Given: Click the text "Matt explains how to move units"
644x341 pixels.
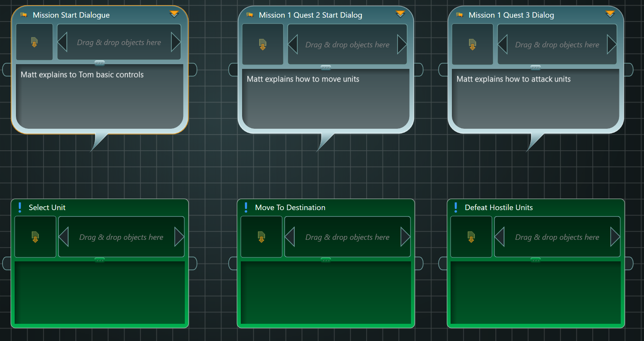Looking at the screenshot, I should 303,79.
